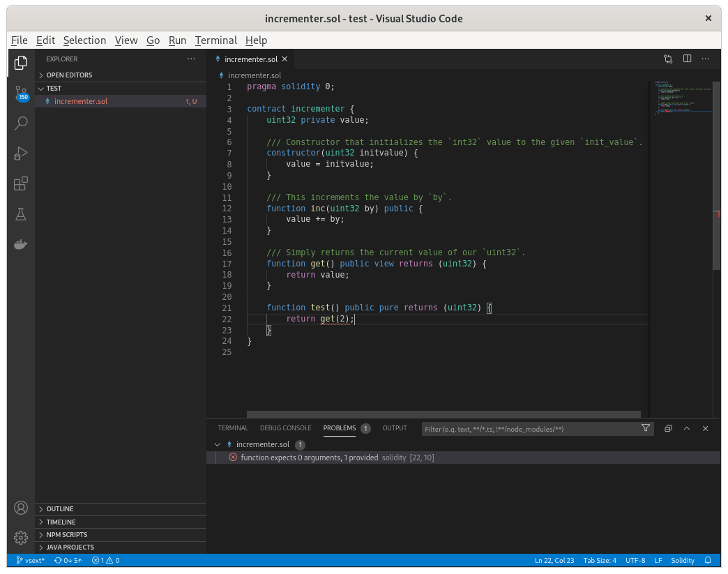Click errors and warnings count in status bar
The width and height of the screenshot is (728, 574).
[x=106, y=560]
